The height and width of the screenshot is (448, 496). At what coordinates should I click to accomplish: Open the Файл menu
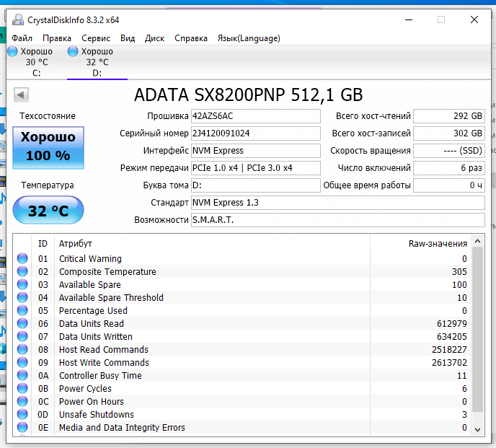pos(22,38)
